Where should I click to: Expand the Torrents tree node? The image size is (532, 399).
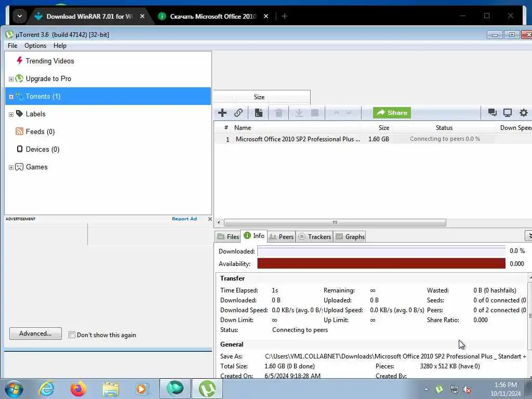[x=11, y=97]
